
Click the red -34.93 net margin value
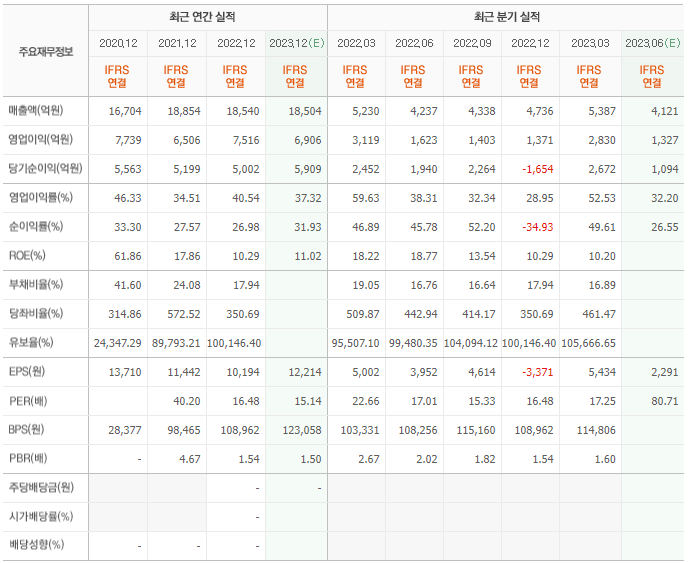point(538,227)
